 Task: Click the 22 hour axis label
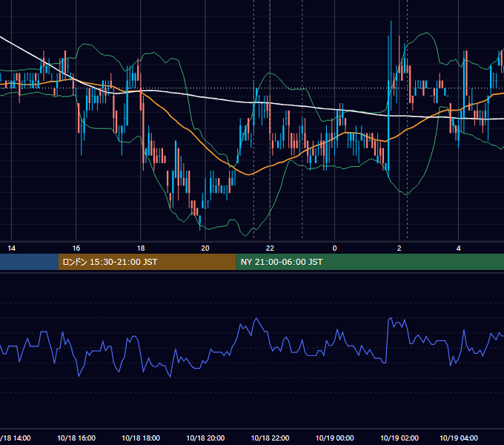pos(270,248)
